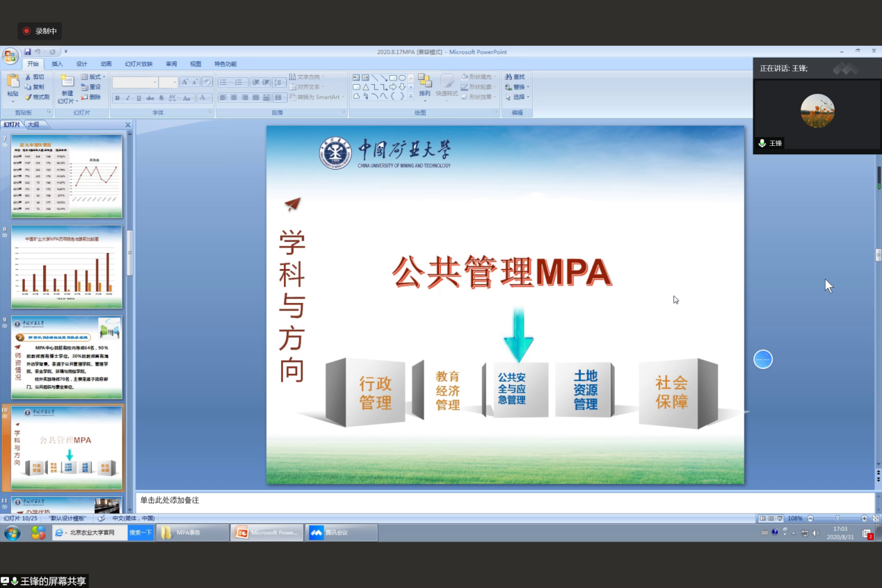Switch to the Outline 大纲 pane tab
882x588 pixels.
pos(33,124)
